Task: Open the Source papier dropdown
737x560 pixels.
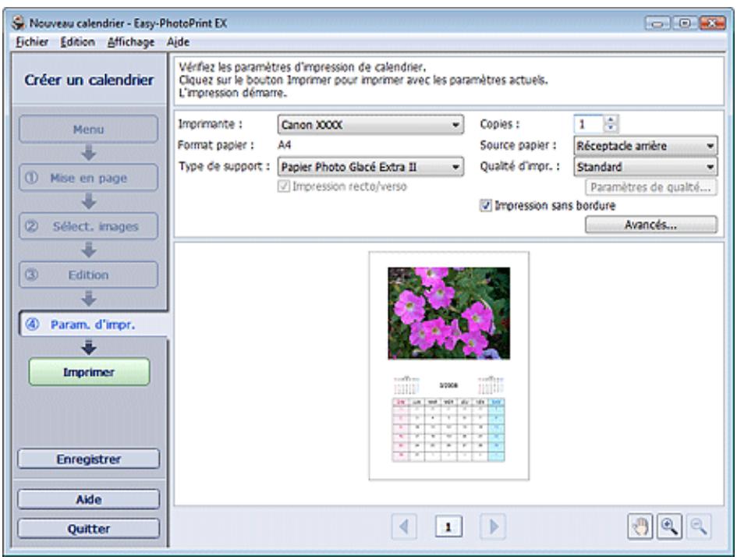Action: (645, 146)
